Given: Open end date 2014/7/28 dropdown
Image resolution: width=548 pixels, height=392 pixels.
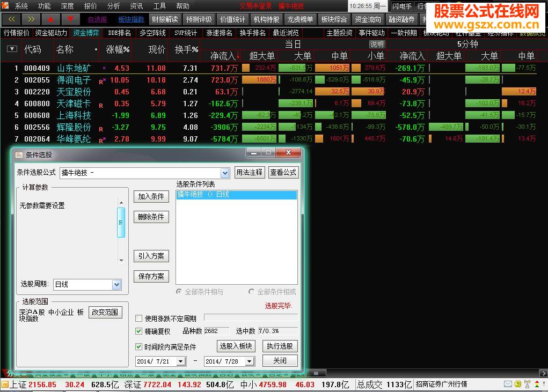Looking at the screenshot, I should [249, 361].
